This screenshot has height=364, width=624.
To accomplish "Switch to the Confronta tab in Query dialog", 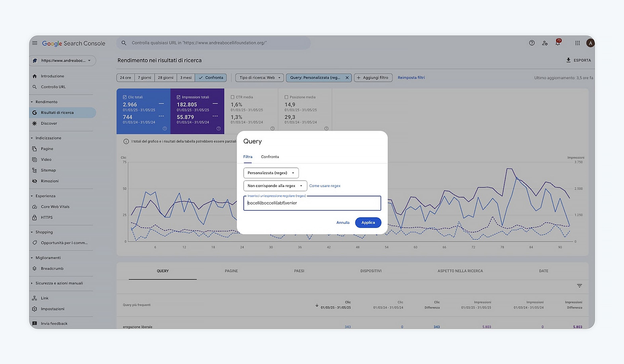I will pyautogui.click(x=270, y=157).
